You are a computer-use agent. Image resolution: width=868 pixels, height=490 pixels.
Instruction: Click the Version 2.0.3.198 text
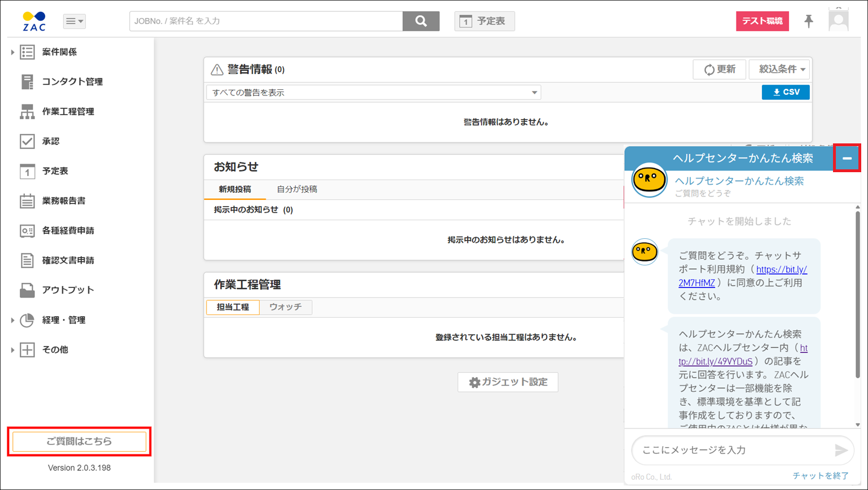[79, 468]
